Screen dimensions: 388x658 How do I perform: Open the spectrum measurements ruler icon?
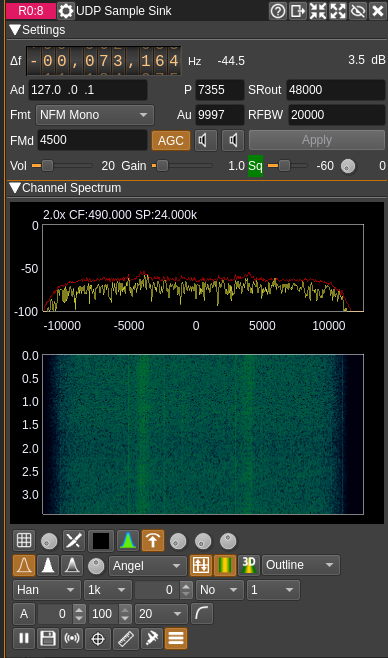coord(126,639)
